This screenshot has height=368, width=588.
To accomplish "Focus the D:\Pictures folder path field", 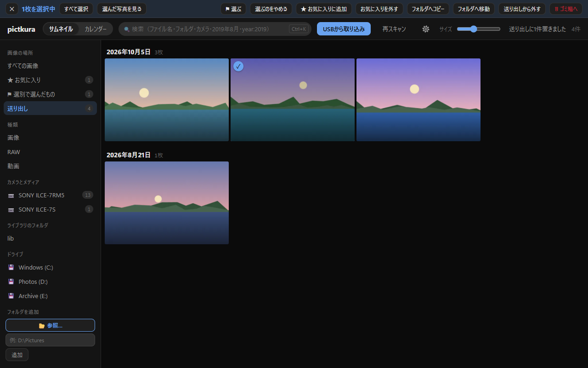I will [50, 340].
